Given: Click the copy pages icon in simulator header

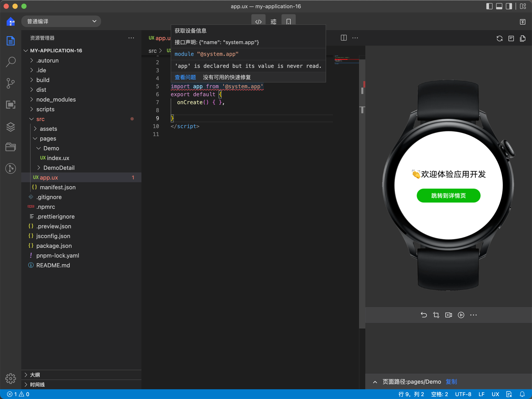Looking at the screenshot, I should [x=522, y=38].
